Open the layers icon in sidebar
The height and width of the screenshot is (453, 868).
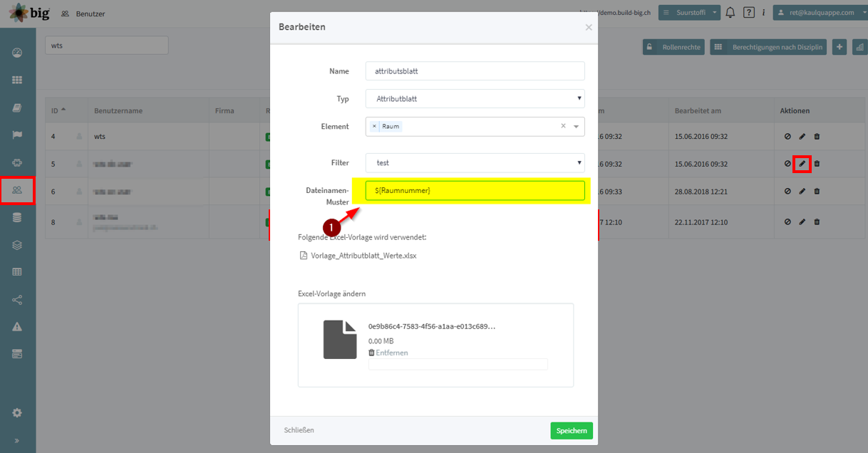(x=17, y=244)
